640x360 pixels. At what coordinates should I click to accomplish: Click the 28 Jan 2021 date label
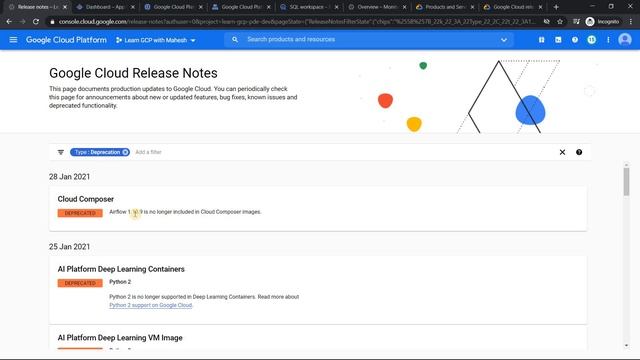69,177
